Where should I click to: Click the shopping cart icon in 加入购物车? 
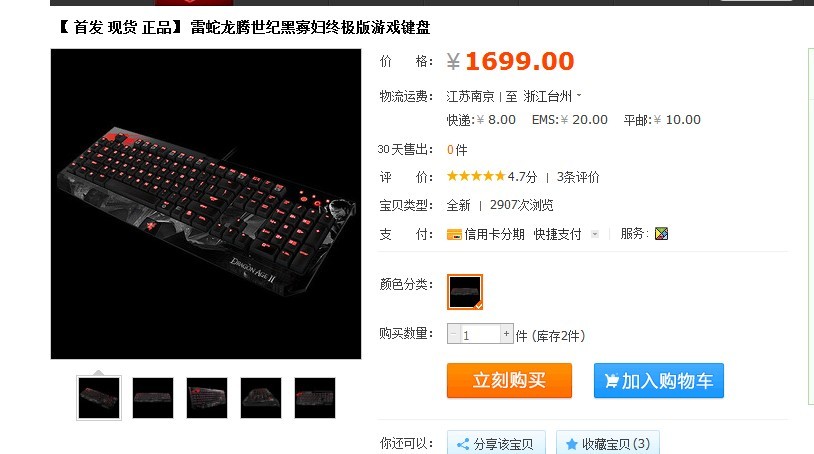point(612,381)
